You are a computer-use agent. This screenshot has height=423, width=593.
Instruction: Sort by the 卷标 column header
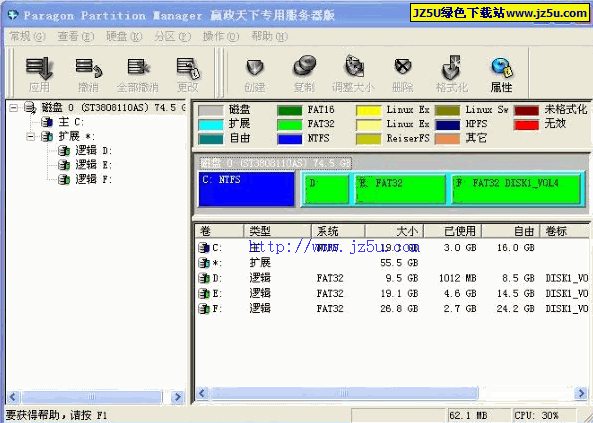pyautogui.click(x=564, y=231)
